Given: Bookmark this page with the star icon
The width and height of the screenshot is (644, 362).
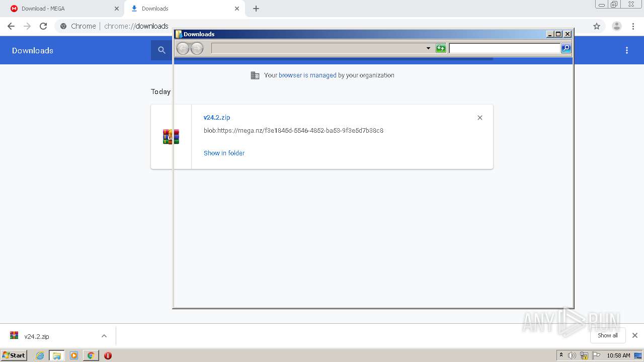Looking at the screenshot, I should pyautogui.click(x=597, y=26).
